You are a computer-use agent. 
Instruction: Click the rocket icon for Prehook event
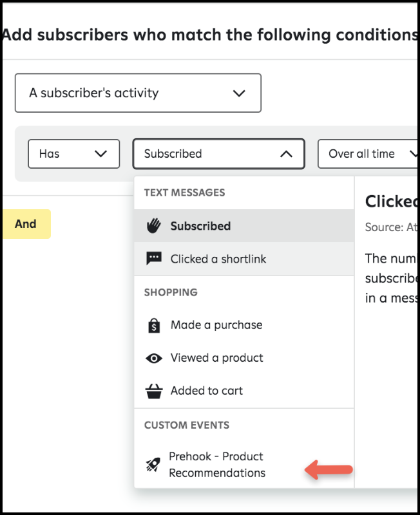pyautogui.click(x=153, y=464)
